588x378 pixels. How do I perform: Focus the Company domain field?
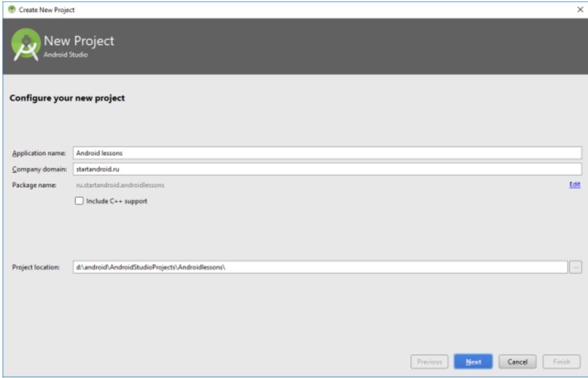pyautogui.click(x=328, y=169)
